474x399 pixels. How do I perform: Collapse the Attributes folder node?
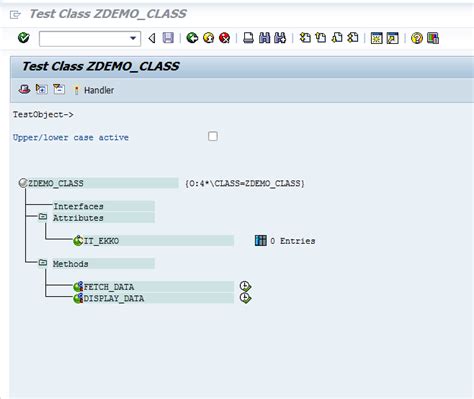[43, 217]
